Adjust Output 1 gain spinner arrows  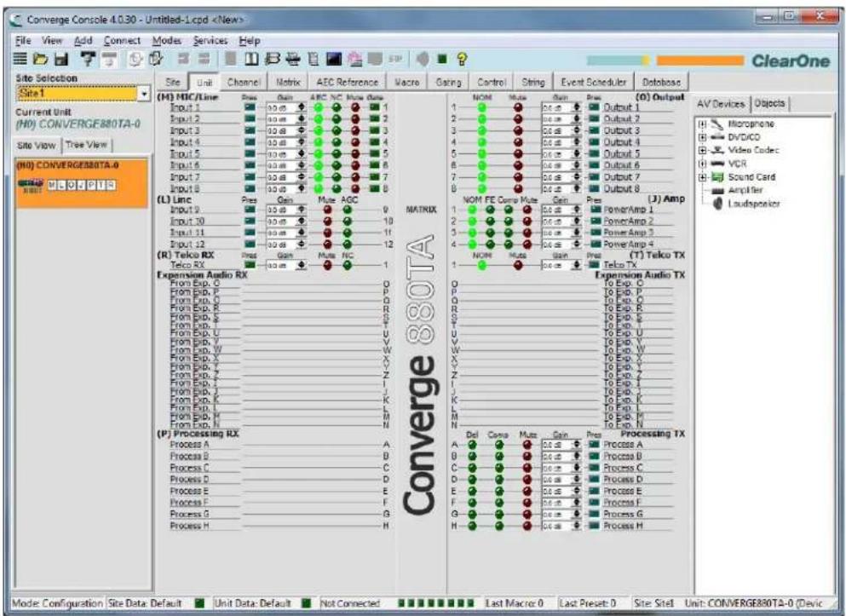click(x=576, y=107)
